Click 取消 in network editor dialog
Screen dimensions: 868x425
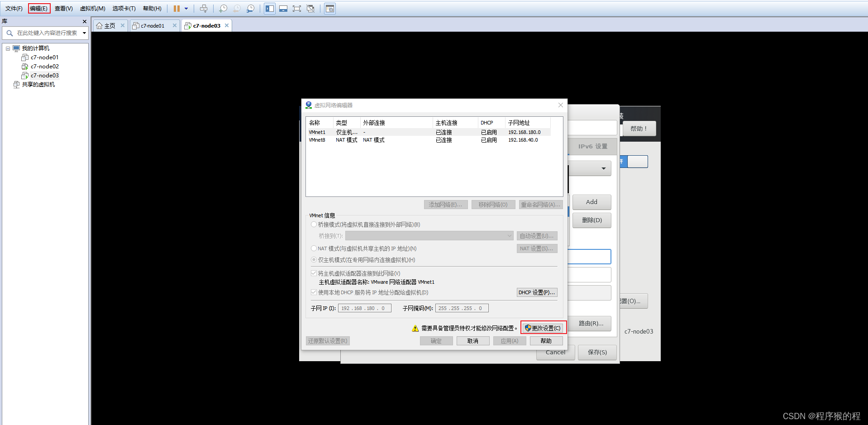click(473, 341)
